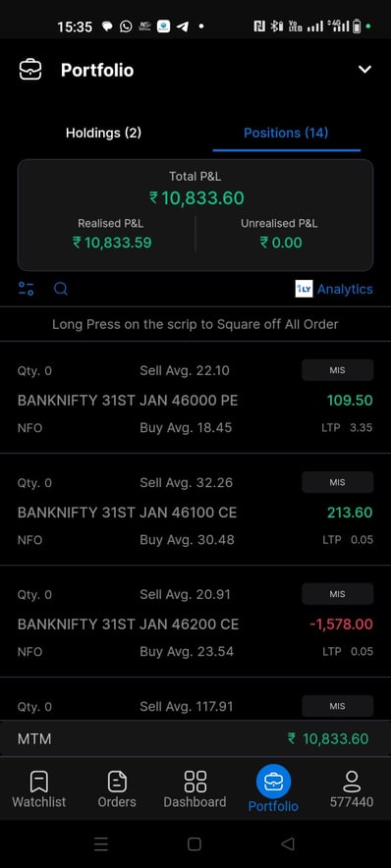Image resolution: width=391 pixels, height=868 pixels.
Task: Go to Orders in bottom navigation
Action: pos(117,789)
